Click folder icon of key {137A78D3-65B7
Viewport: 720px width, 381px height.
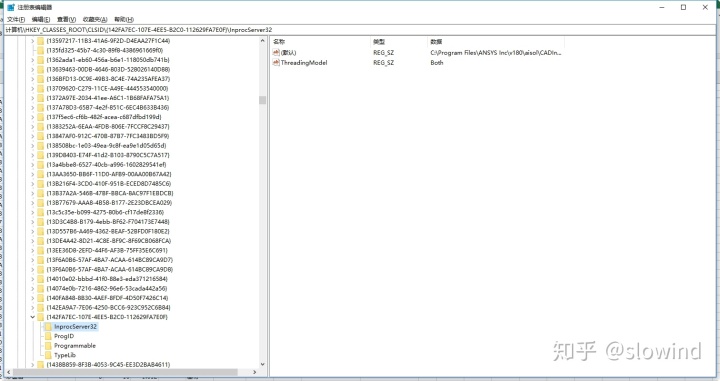(x=40, y=107)
